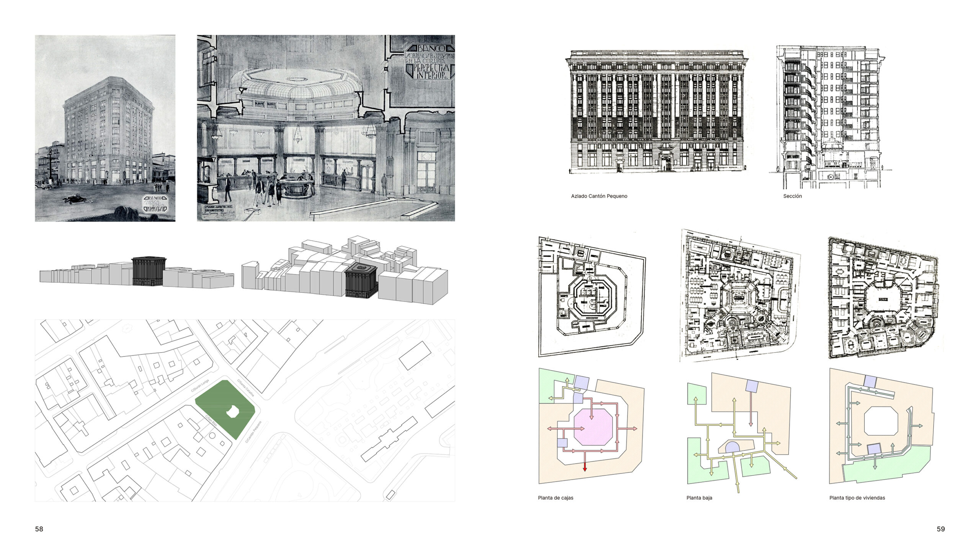
Task: Select the axonometric massing model of the block
Action: pyautogui.click(x=345, y=271)
